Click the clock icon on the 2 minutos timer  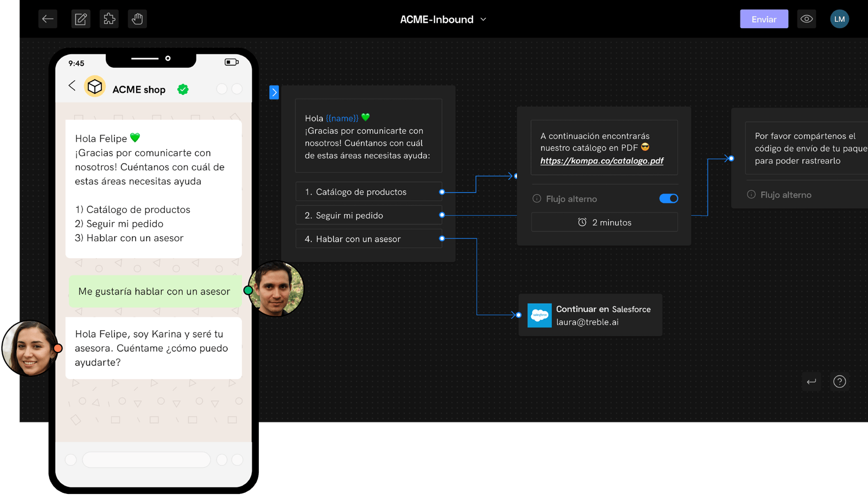click(582, 222)
